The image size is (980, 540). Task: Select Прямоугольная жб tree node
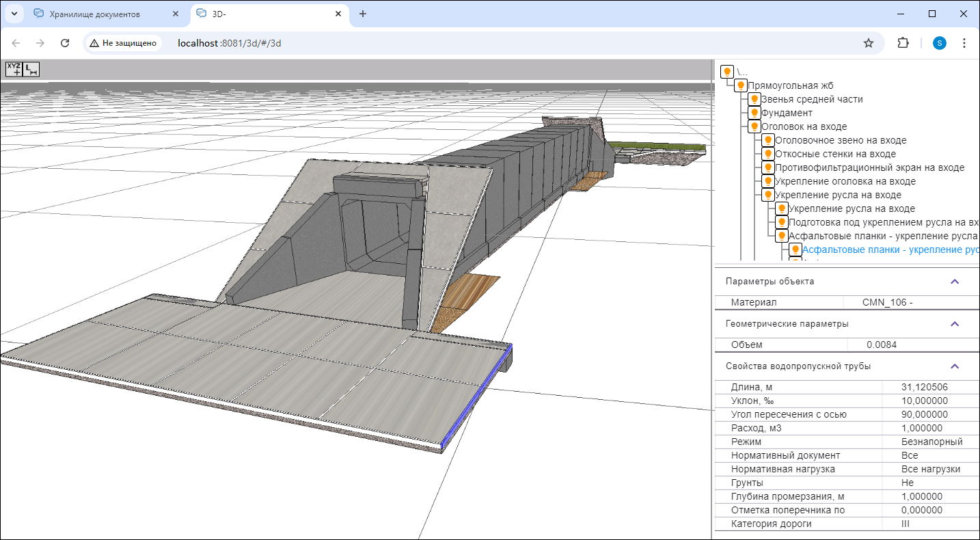(x=791, y=85)
